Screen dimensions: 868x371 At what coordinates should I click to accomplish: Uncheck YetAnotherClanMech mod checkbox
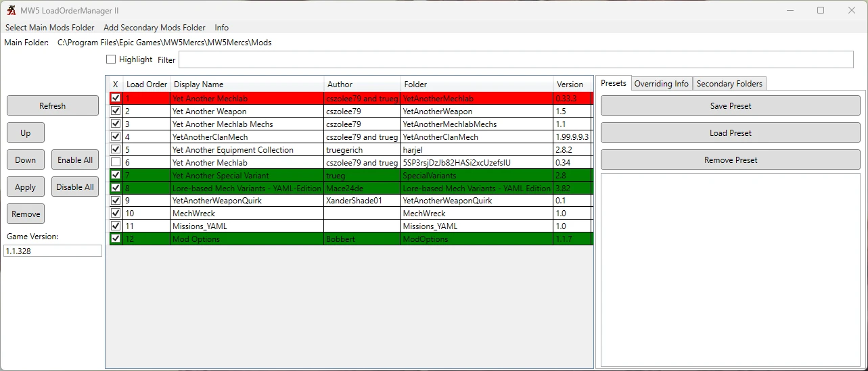pyautogui.click(x=116, y=137)
